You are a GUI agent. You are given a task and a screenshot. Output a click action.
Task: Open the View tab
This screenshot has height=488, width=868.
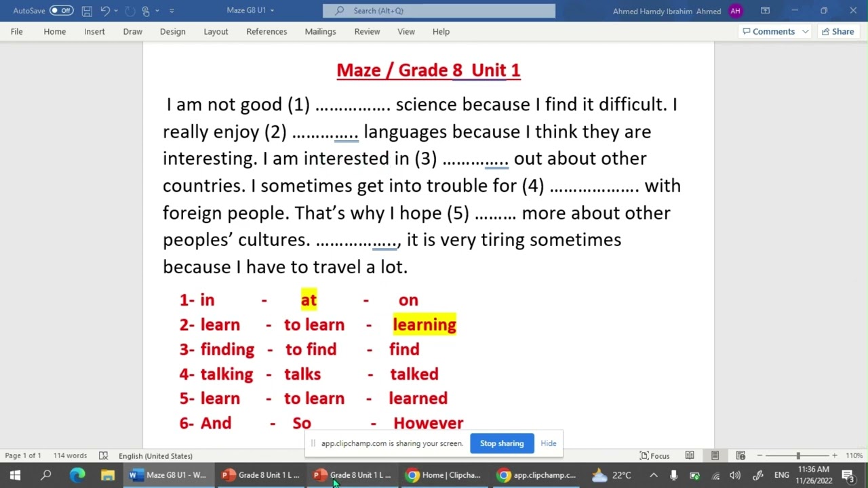(x=406, y=31)
